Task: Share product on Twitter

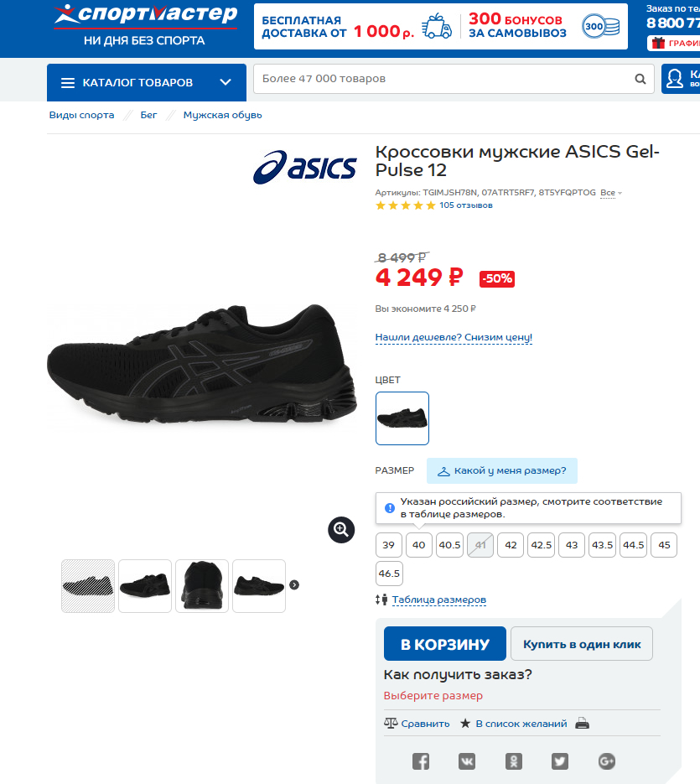Action: [560, 761]
